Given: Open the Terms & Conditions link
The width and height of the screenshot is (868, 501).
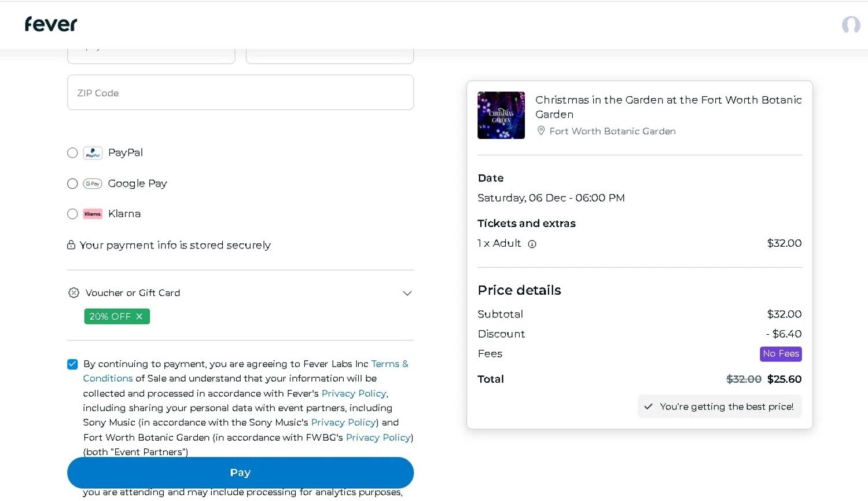Looking at the screenshot, I should coord(389,364).
